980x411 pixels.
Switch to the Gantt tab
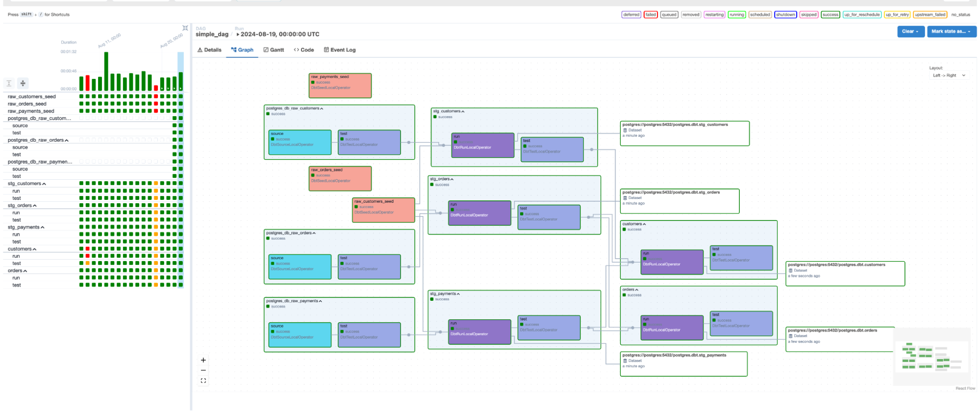pyautogui.click(x=274, y=50)
